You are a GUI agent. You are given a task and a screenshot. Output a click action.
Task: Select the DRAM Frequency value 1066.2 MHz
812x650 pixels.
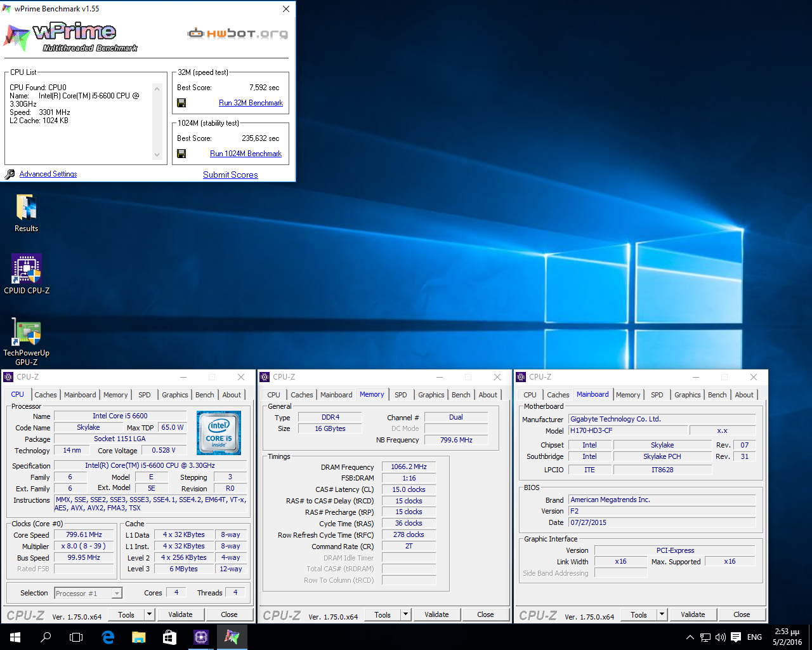coord(409,467)
